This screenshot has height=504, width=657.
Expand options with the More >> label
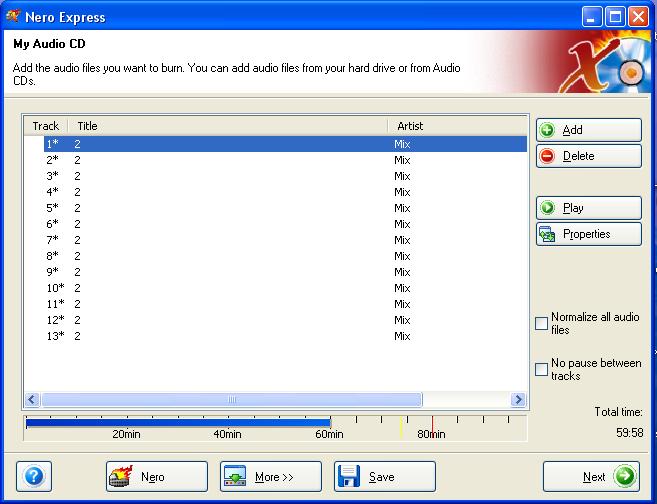(x=274, y=477)
